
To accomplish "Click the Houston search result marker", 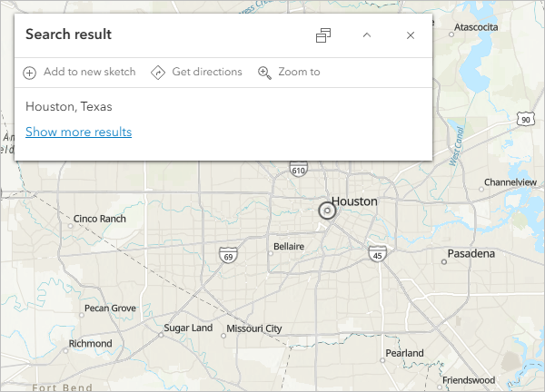I will pyautogui.click(x=327, y=211).
